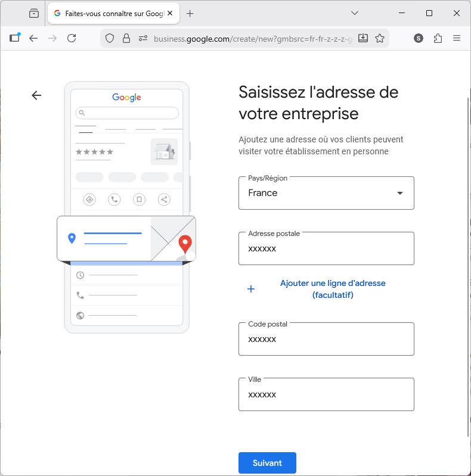471x476 pixels.
Task: Minimize the browser window
Action: (402, 13)
